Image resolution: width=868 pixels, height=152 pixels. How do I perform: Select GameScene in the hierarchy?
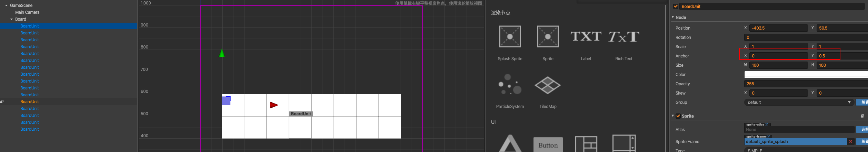click(x=21, y=6)
